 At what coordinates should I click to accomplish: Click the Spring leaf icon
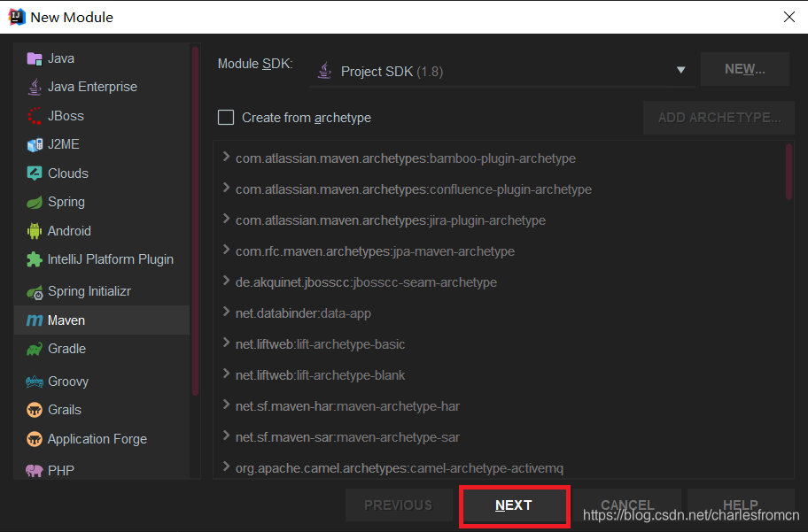35,203
